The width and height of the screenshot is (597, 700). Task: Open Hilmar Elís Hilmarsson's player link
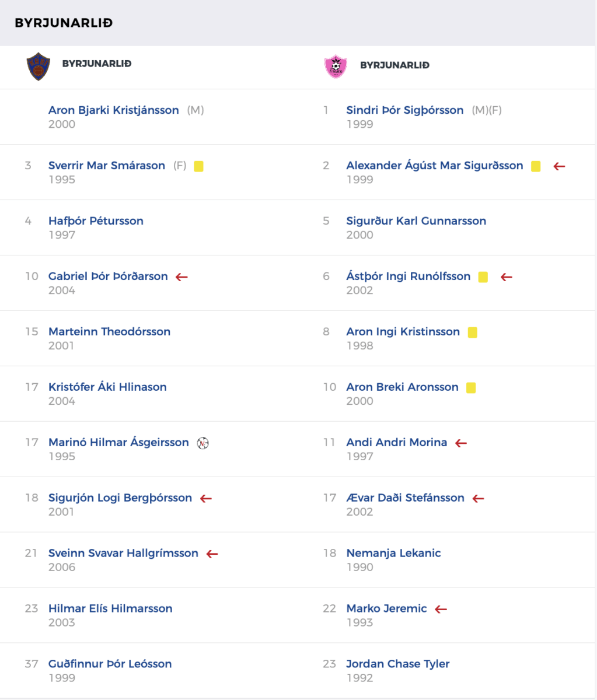point(110,608)
